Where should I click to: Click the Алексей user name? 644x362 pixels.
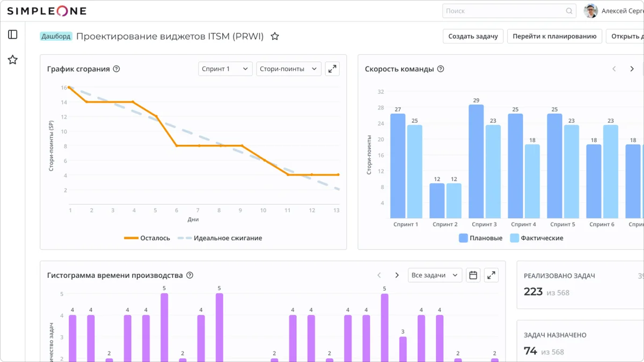coord(623,11)
